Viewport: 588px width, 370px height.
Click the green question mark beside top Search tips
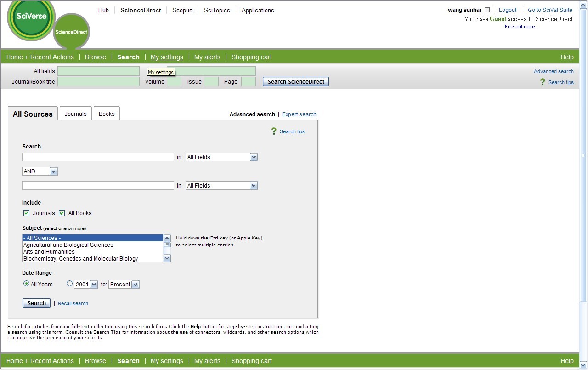tap(543, 82)
